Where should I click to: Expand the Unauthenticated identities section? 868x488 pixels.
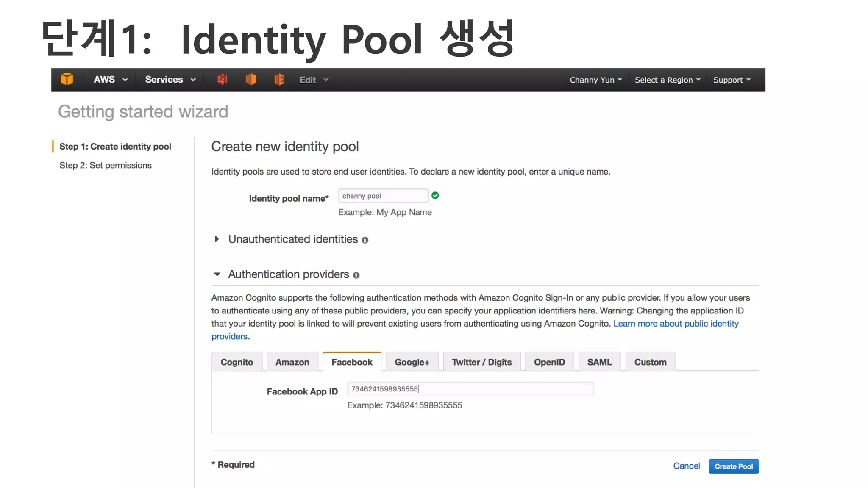click(x=217, y=239)
